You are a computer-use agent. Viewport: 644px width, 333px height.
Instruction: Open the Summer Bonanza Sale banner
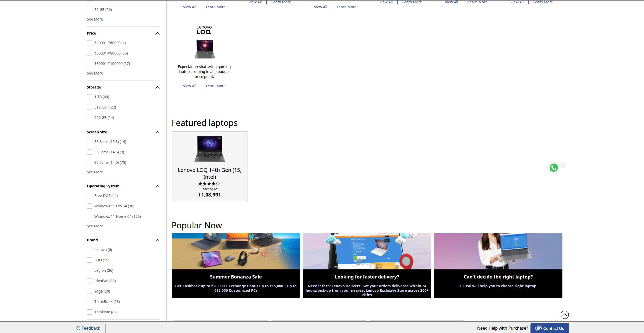click(236, 265)
